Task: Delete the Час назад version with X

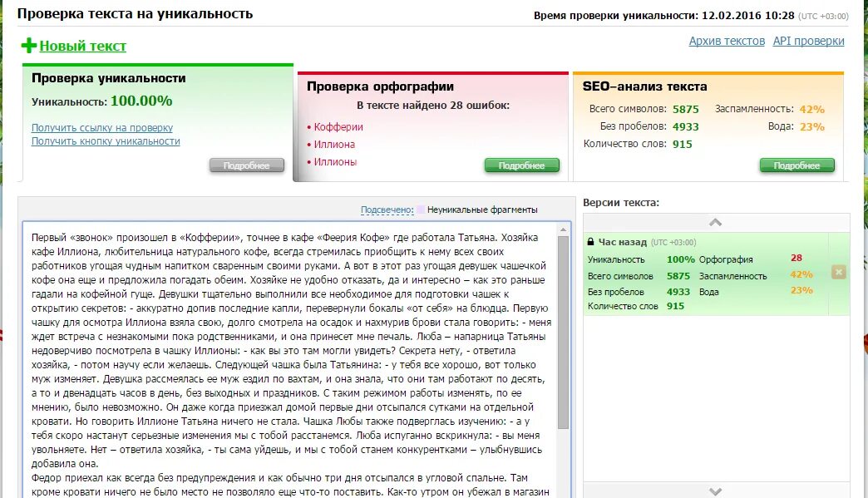Action: click(838, 272)
